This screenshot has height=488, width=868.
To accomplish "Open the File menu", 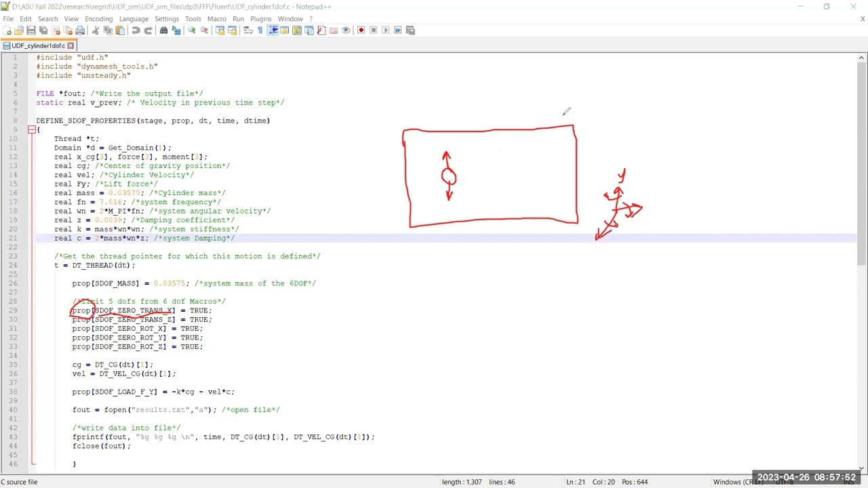I will [8, 19].
